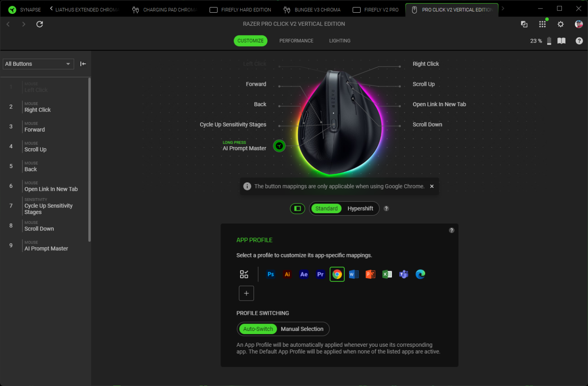
Task: Click the green AI Prompt Master button marker
Action: coord(279,146)
